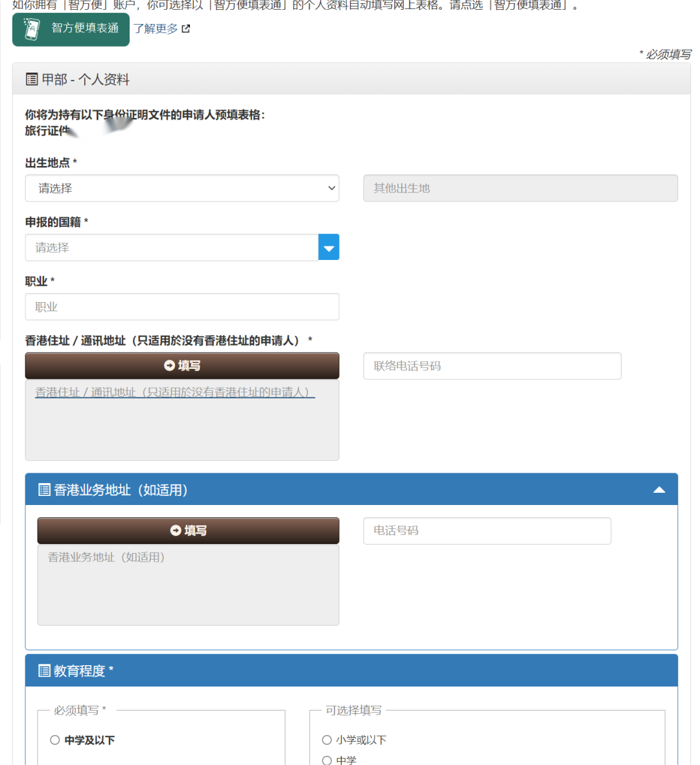This screenshot has height=765, width=700.
Task: Click the form icon on 教育程度 header
Action: point(43,670)
